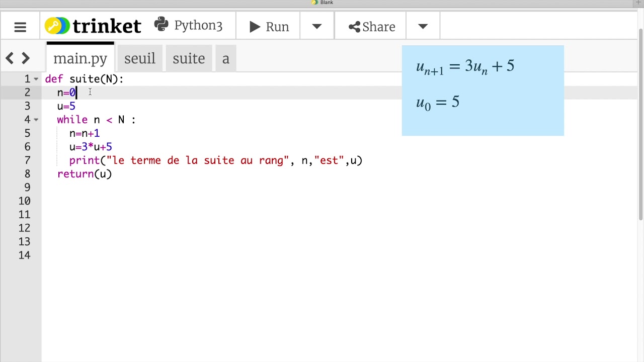
Task: Go to previous file tab arrow
Action: (x=10, y=58)
